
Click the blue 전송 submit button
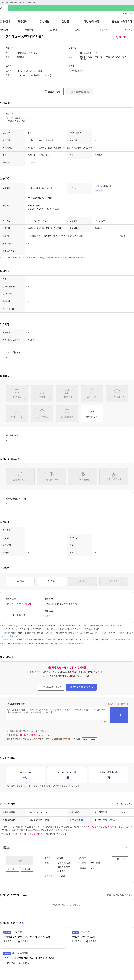pyautogui.click(x=119, y=715)
